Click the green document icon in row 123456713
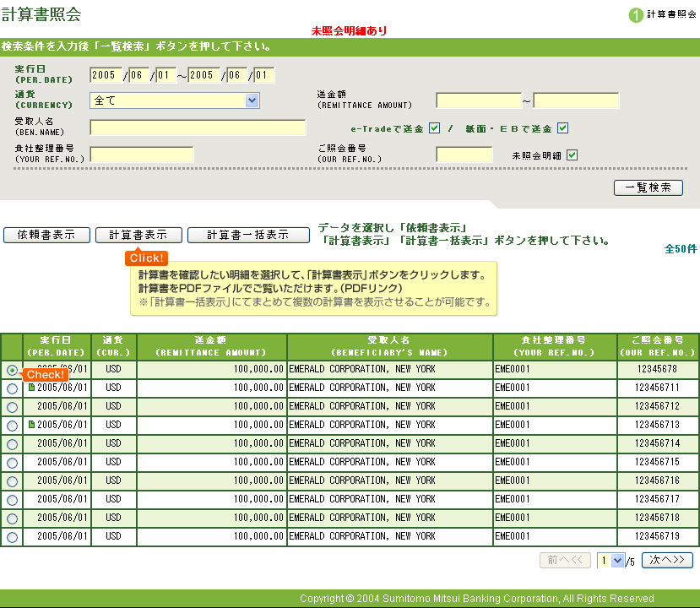The height and width of the screenshot is (608, 700). tap(32, 425)
